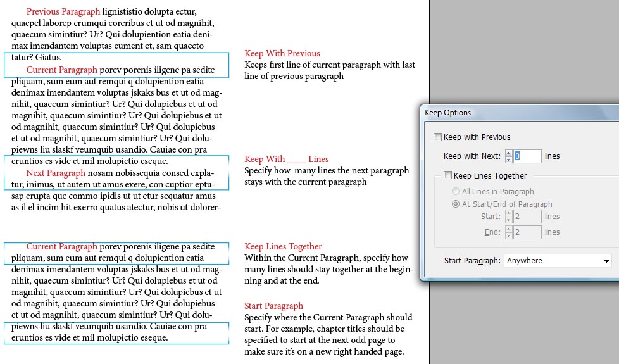
Task: Click the Start Paragraph red heading text
Action: [273, 306]
